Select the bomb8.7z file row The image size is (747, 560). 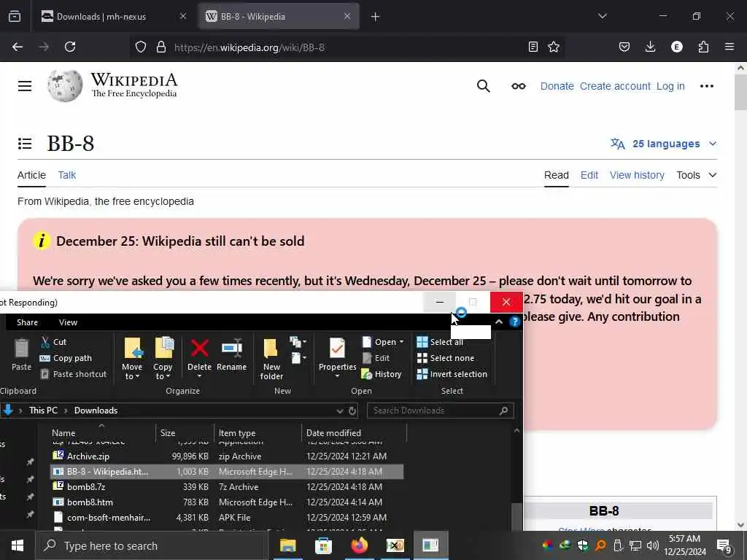click(x=227, y=486)
